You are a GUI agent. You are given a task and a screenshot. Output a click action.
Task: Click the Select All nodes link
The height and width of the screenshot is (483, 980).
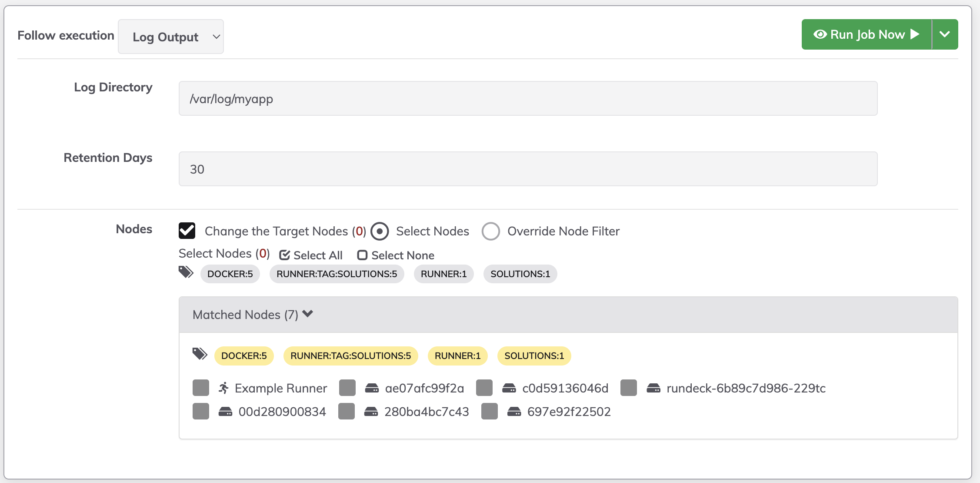pos(311,255)
